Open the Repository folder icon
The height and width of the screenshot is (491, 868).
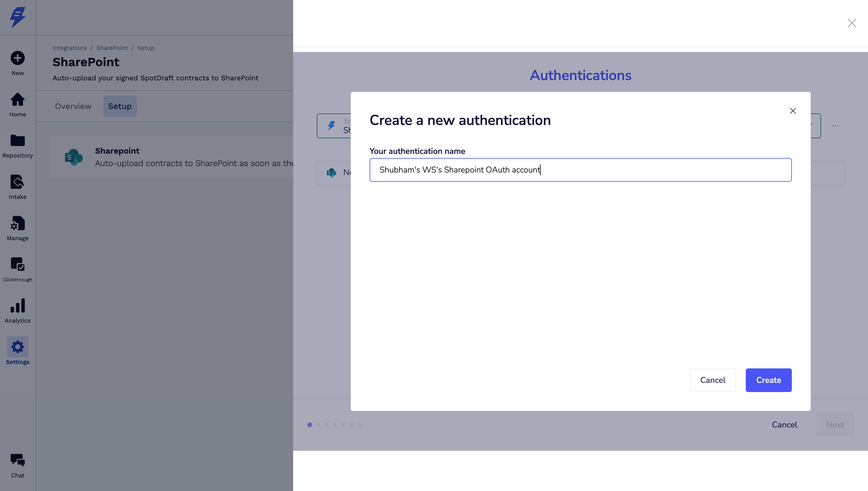[x=17, y=141]
